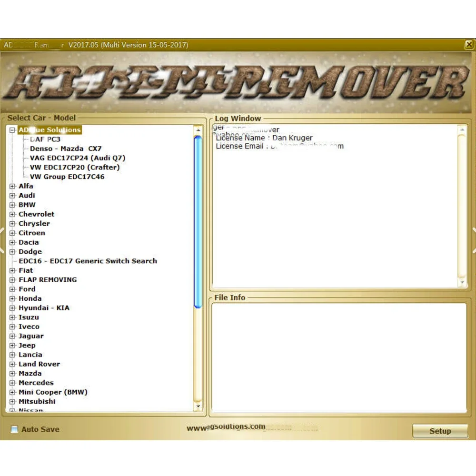Expand the Jaguar brand node

click(12, 336)
